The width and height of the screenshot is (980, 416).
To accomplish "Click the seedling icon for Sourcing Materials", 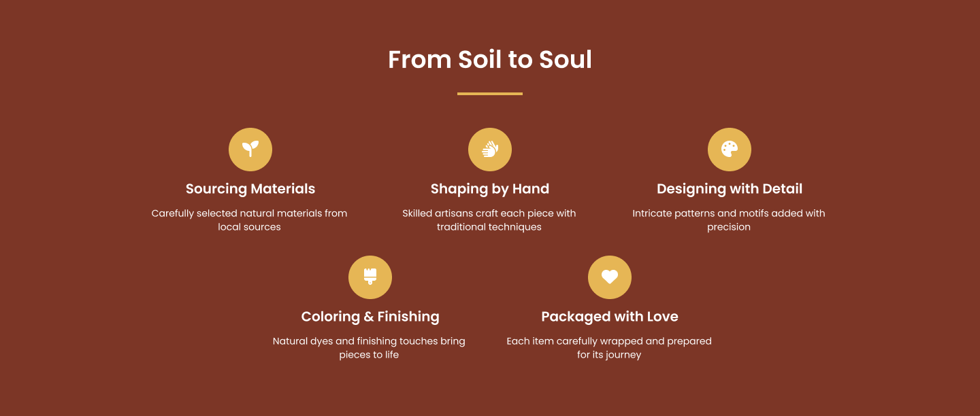I will [250, 150].
